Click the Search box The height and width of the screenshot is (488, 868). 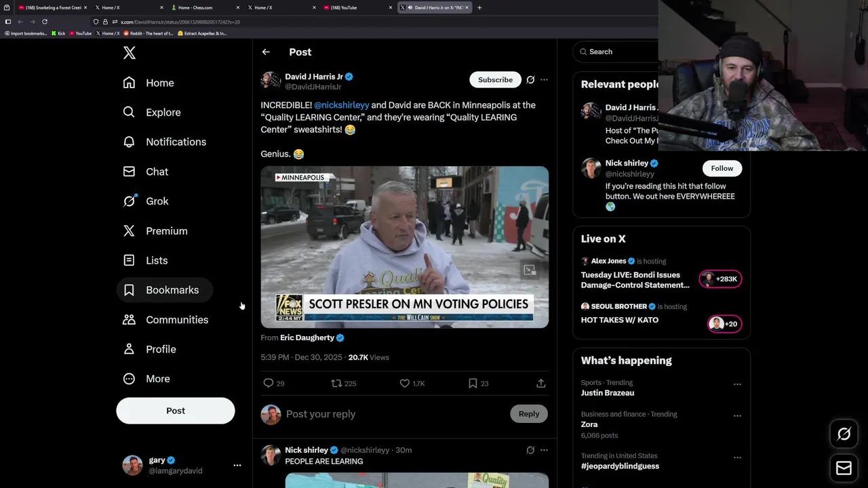[x=616, y=52]
